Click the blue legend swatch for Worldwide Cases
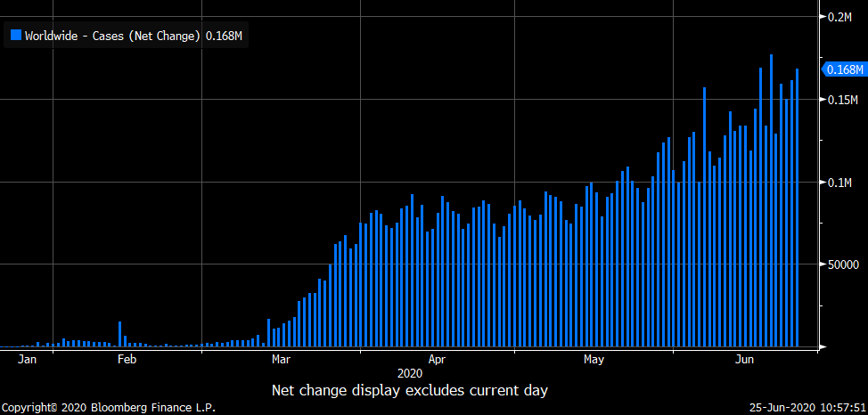Screen dimensions: 868x415 point(15,36)
